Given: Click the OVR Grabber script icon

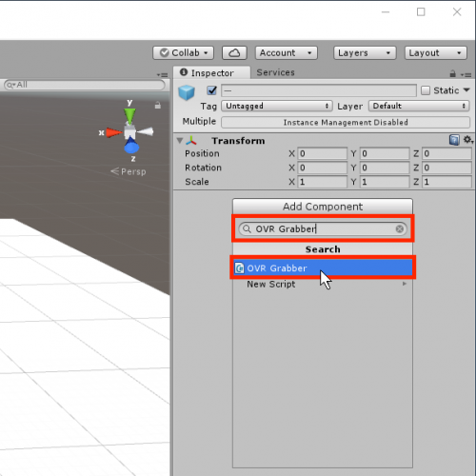Looking at the screenshot, I should (x=239, y=268).
